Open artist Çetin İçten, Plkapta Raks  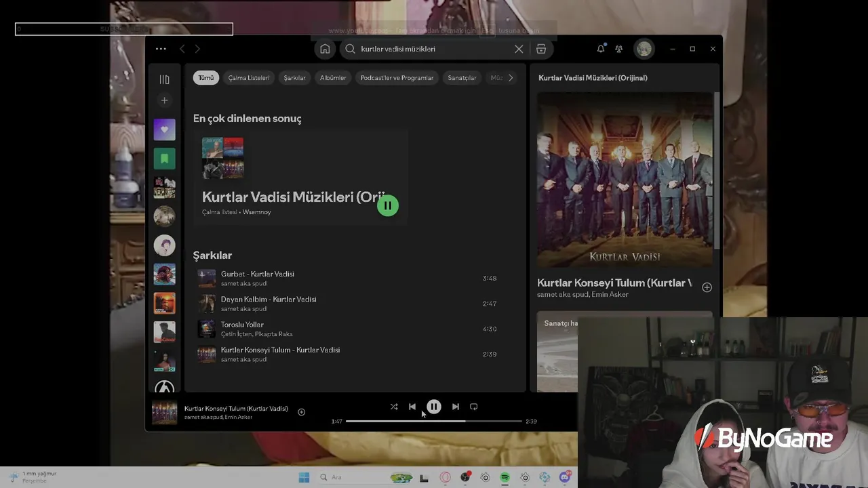pos(256,334)
